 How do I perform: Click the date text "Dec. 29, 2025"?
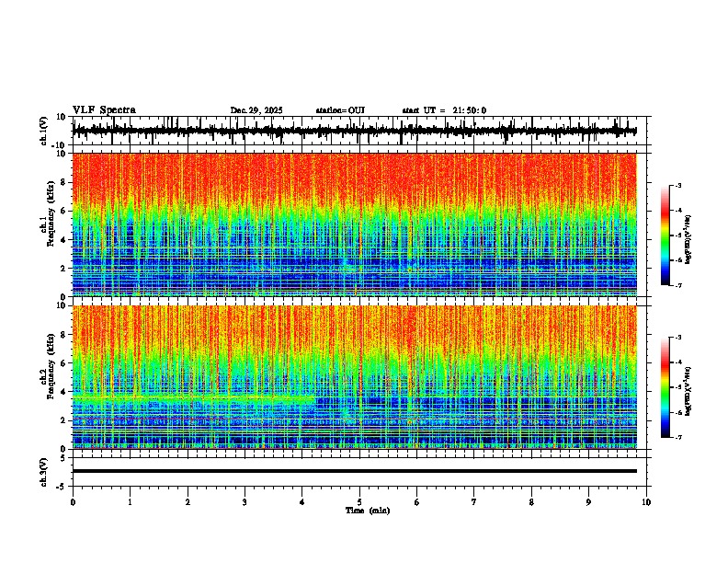tap(256, 110)
